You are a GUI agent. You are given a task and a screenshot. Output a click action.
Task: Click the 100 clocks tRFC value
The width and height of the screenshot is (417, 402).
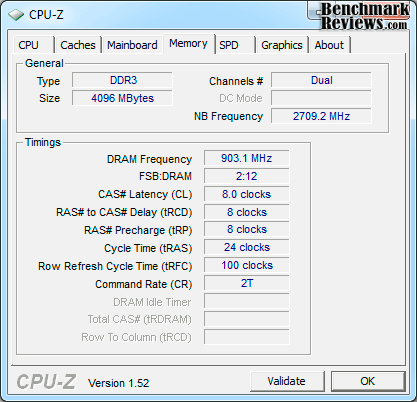point(247,266)
